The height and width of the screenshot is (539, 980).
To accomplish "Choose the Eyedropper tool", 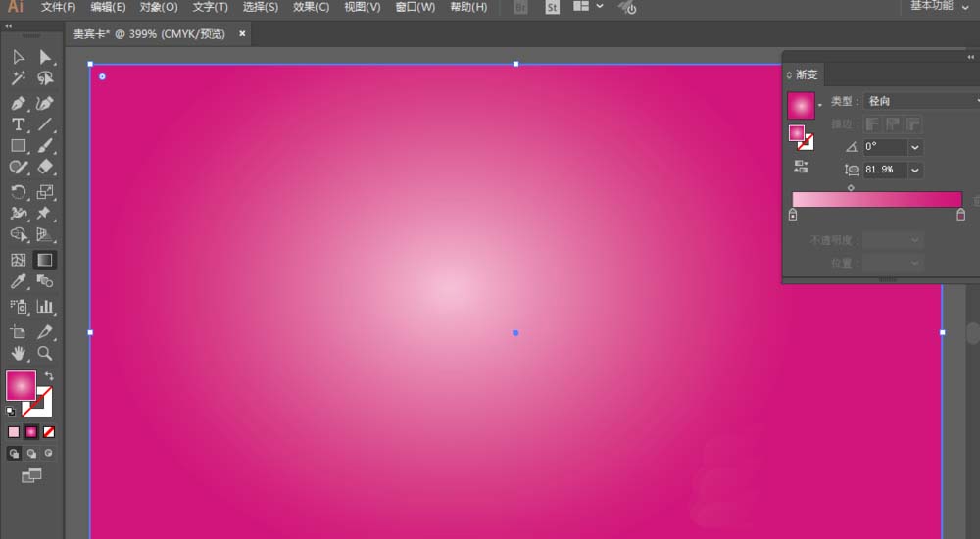I will pos(18,280).
